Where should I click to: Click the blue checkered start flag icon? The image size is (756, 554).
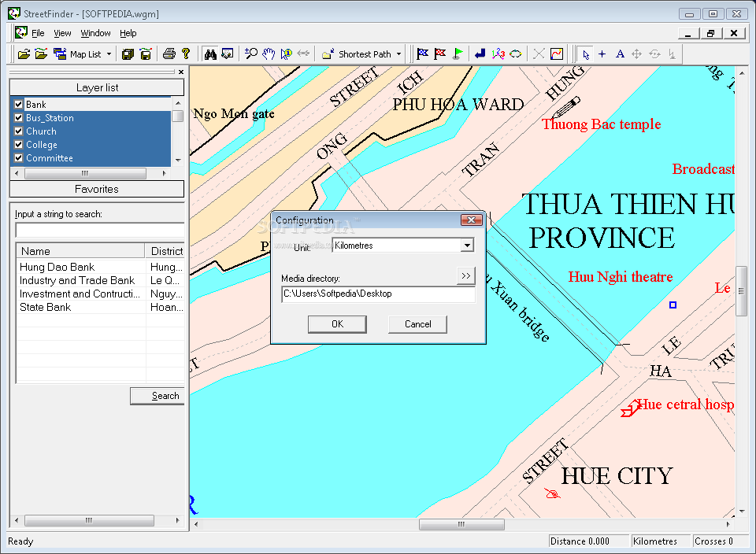pos(422,54)
